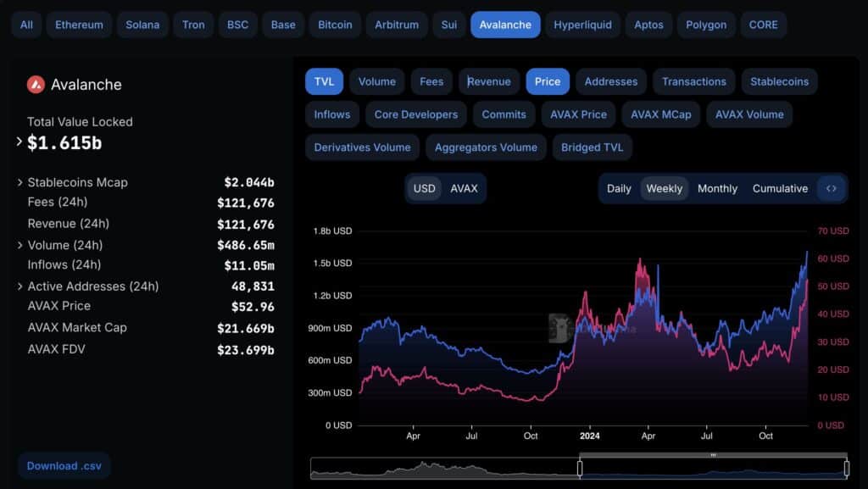Viewport: 868px width, 489px height.
Task: Toggle the Addresses chart metric
Action: tap(611, 81)
